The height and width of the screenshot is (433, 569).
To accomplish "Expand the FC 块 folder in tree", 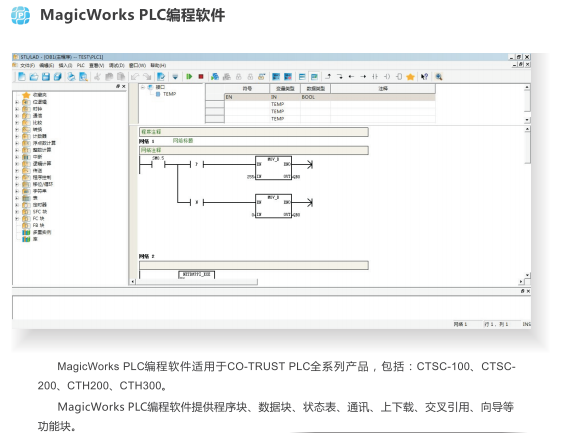I will click(17, 218).
